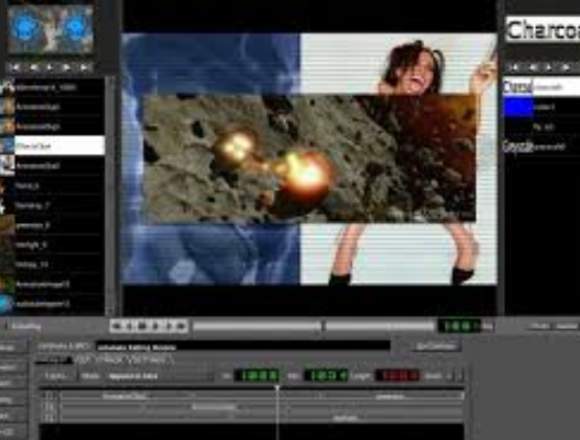Select the clip on timeline track 2
This screenshot has width=580, height=440.
click(x=214, y=407)
